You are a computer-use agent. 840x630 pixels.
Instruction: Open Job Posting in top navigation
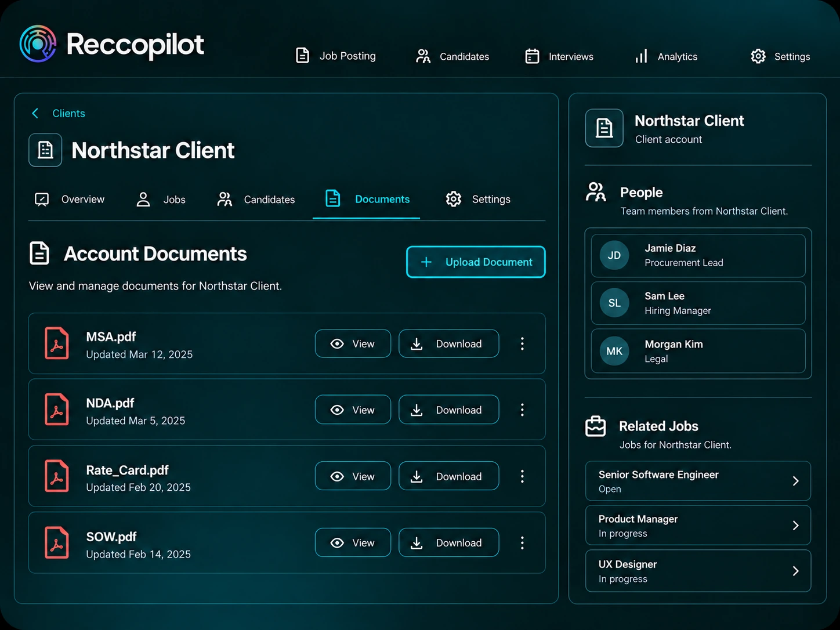335,56
